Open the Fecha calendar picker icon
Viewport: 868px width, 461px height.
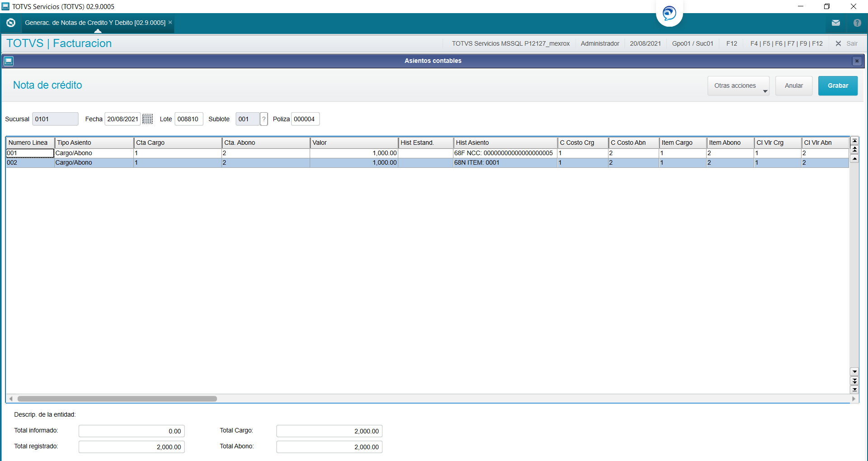tap(147, 119)
